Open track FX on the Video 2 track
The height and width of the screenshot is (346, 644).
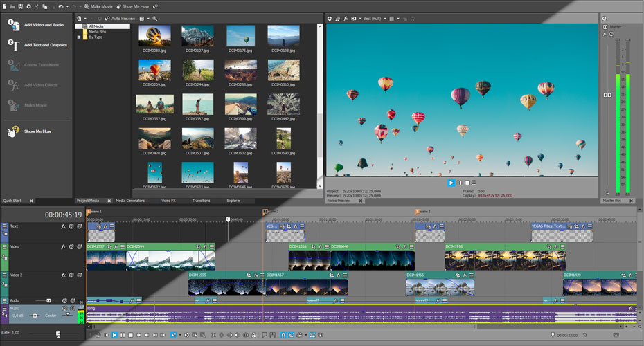63,275
